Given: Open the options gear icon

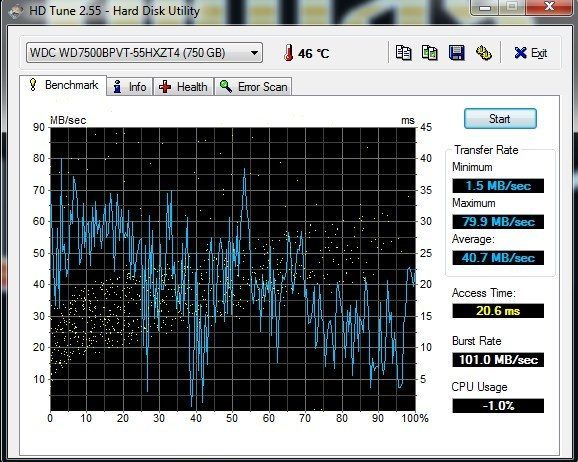Looking at the screenshot, I should pos(484,53).
